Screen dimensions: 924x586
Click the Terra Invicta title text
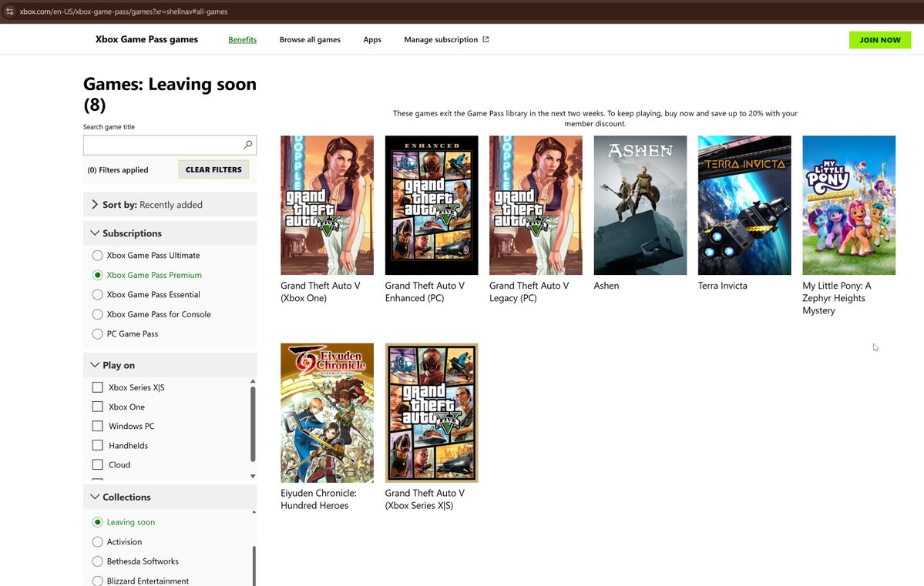722,286
